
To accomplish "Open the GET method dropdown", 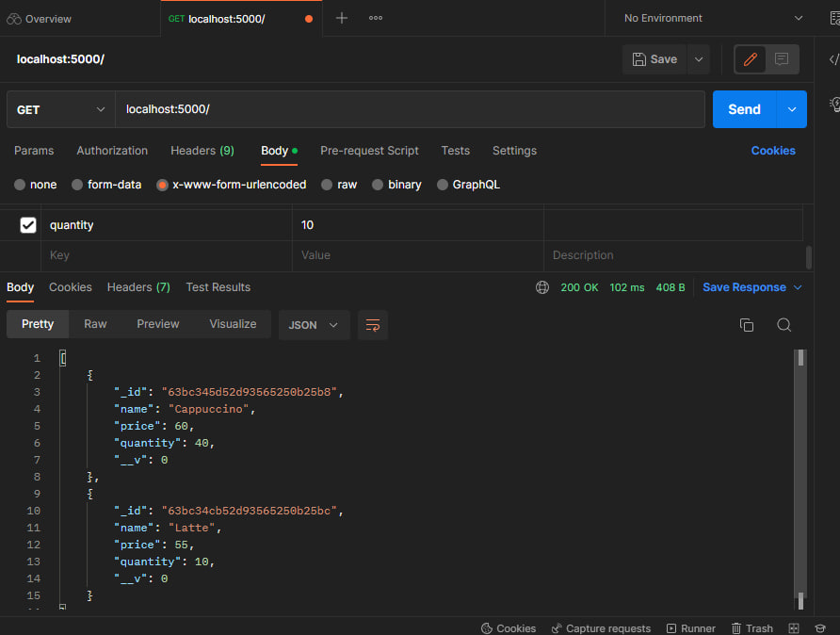I will click(x=59, y=109).
